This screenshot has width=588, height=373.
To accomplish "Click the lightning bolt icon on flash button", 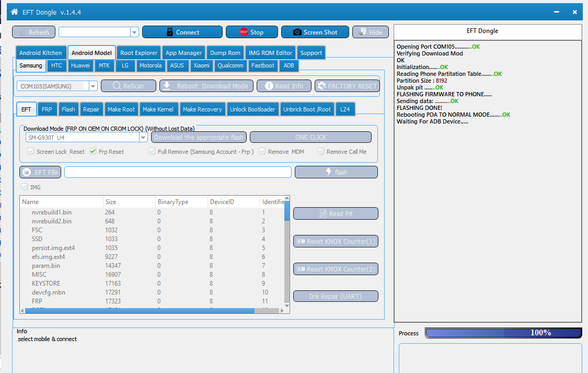I will (329, 172).
